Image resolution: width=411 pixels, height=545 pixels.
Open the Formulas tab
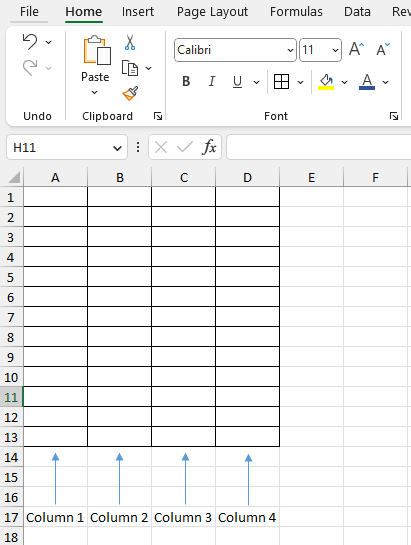point(296,12)
